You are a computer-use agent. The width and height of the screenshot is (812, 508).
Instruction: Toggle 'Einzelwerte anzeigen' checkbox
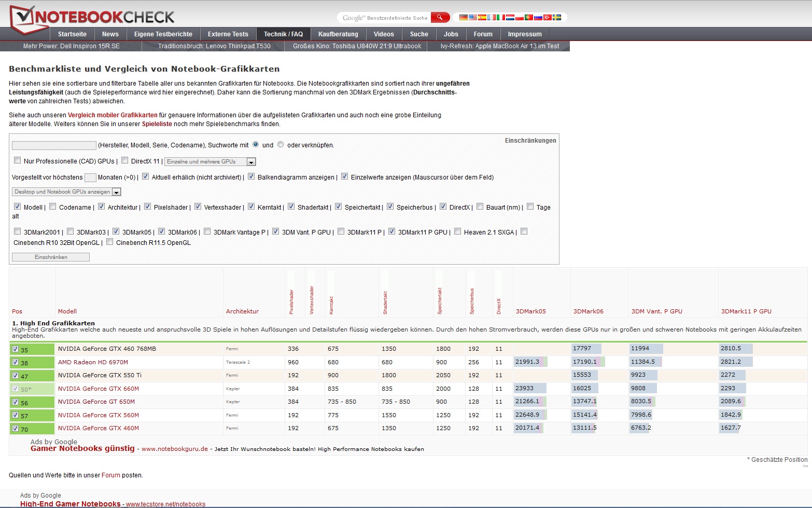pos(345,176)
